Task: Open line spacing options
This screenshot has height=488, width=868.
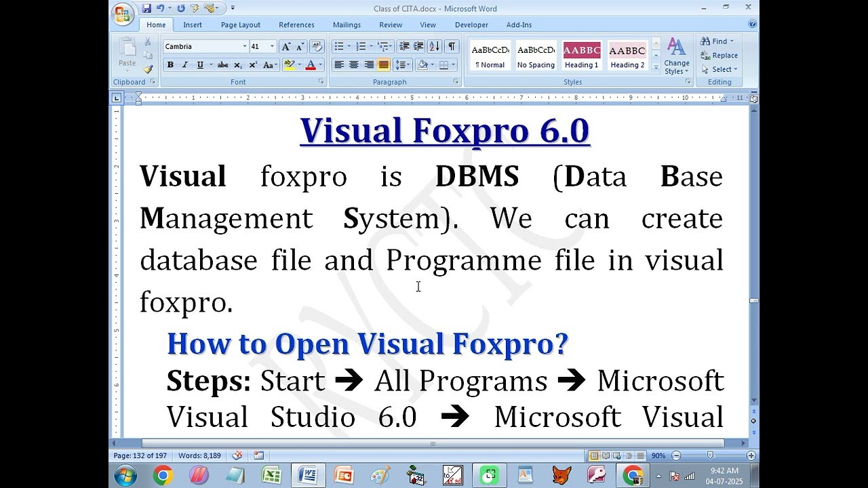Action: (403, 65)
